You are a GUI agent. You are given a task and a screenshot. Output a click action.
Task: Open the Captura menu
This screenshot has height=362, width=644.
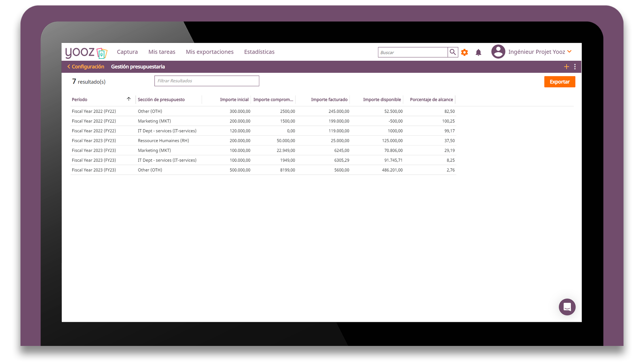pos(127,52)
